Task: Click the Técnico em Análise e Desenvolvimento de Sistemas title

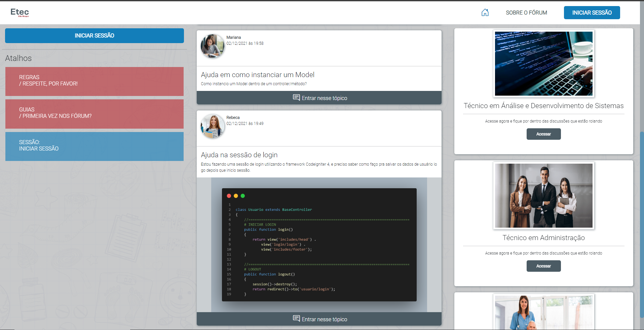Action: coord(544,106)
